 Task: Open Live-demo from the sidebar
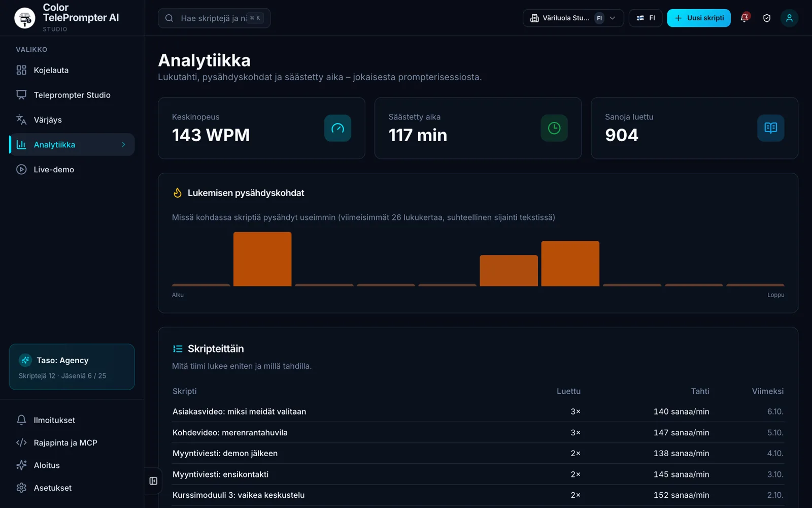(72, 170)
